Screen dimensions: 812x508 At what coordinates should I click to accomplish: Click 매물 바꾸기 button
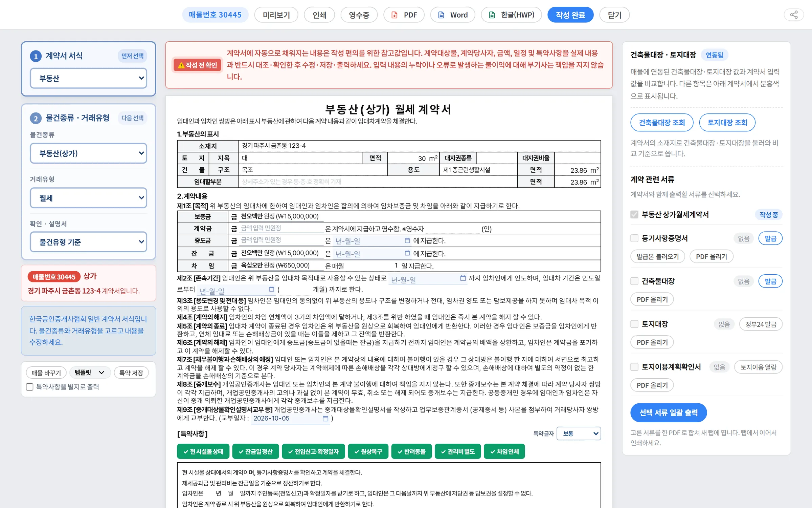pos(46,373)
